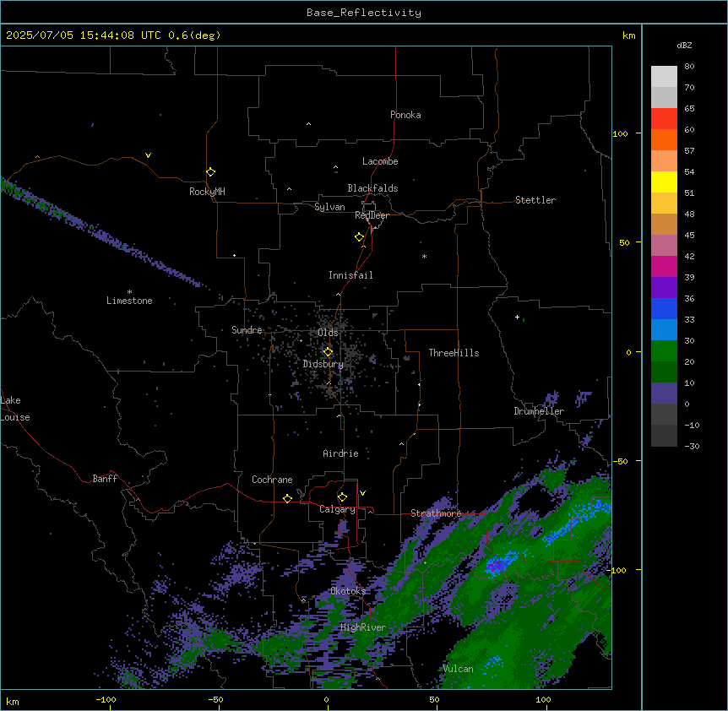Click the Limestone label

[x=129, y=301]
